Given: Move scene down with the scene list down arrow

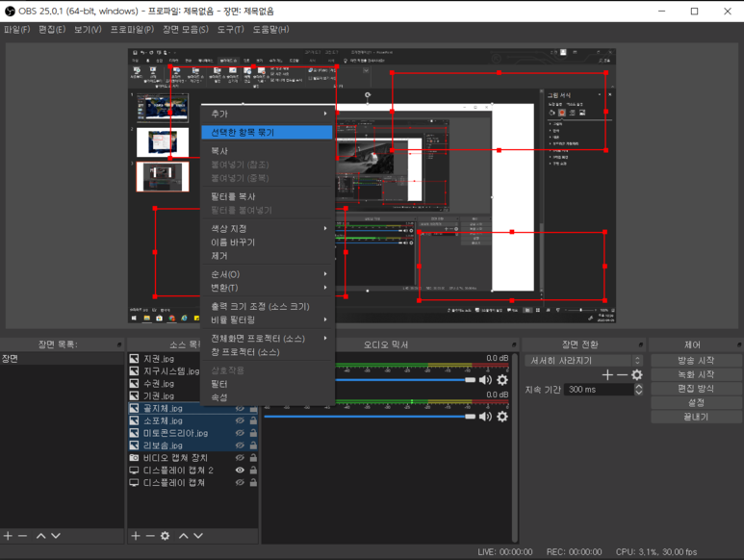Looking at the screenshot, I should [x=56, y=536].
